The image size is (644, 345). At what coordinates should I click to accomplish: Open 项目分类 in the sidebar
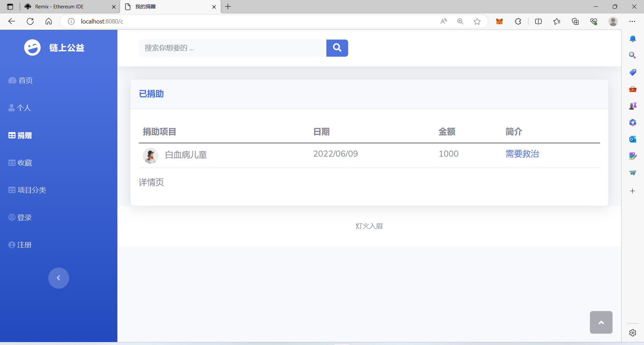[27, 190]
